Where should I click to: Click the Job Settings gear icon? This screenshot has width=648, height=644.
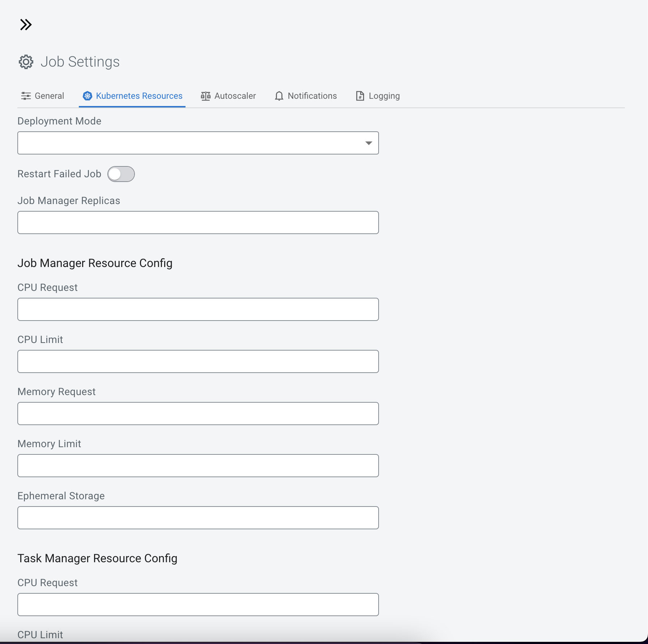pos(26,62)
